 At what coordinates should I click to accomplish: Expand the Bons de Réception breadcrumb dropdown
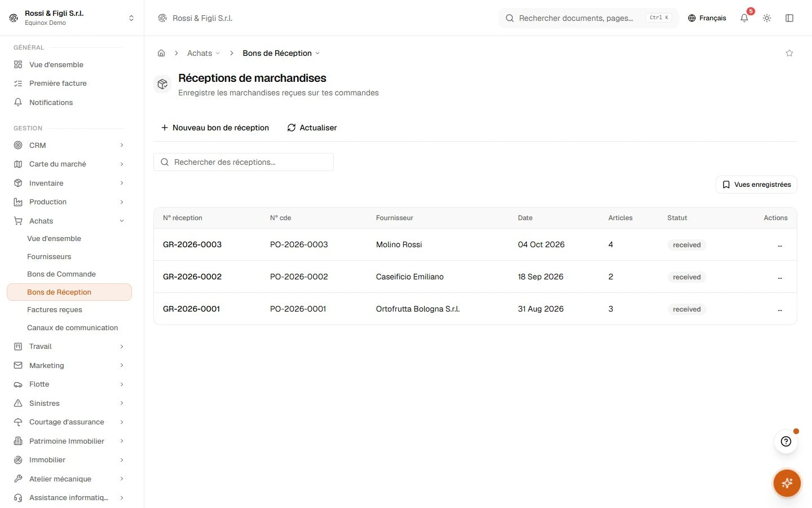pos(281,53)
